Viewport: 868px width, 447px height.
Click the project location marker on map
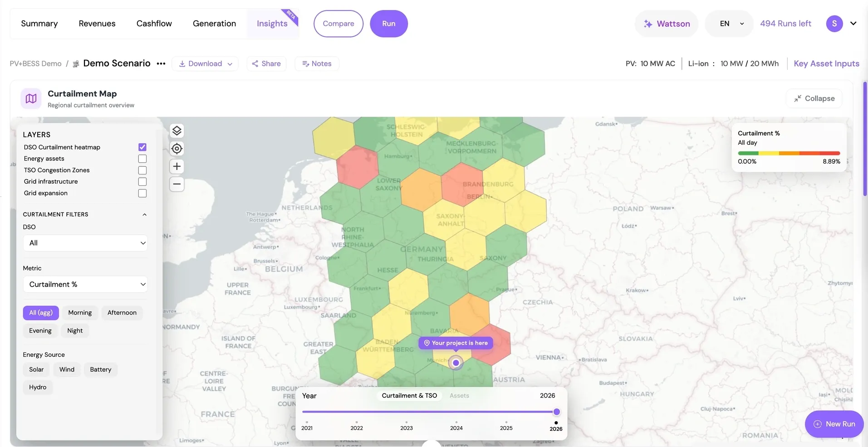click(x=456, y=363)
